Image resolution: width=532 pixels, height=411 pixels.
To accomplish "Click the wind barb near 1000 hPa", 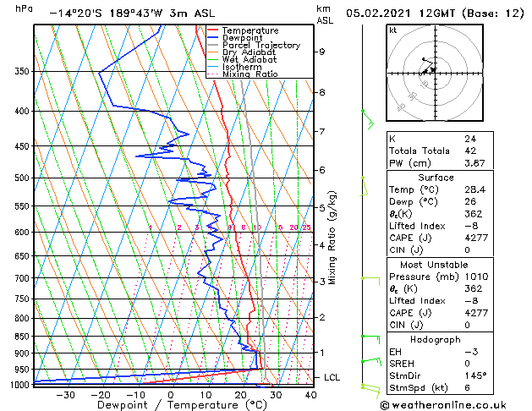I will (370, 391).
